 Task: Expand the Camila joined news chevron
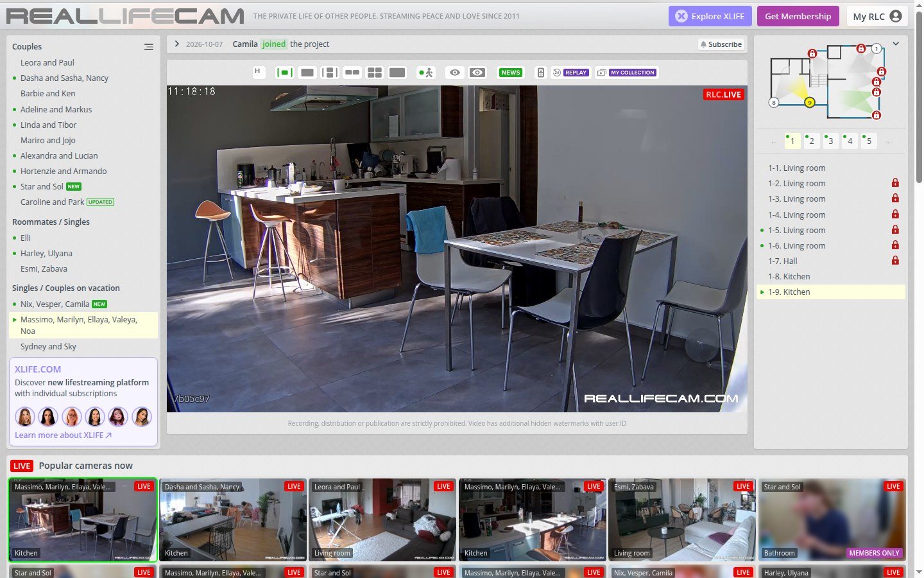click(x=177, y=44)
